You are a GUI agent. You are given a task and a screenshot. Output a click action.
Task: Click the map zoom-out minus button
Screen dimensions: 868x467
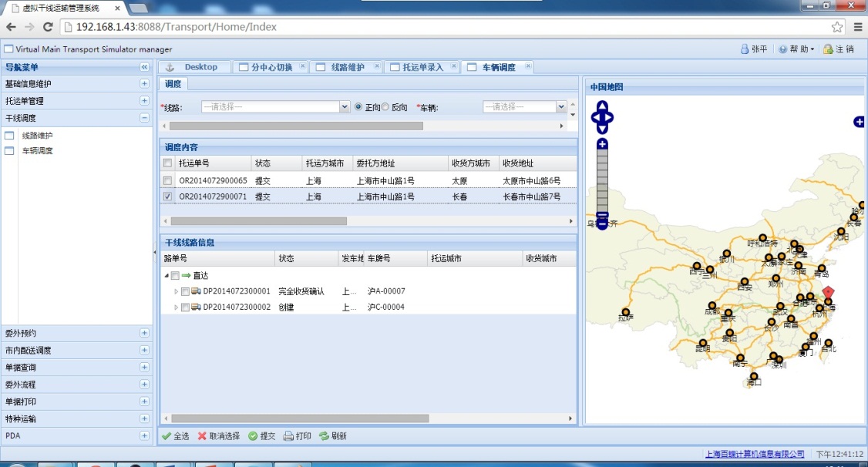(602, 217)
